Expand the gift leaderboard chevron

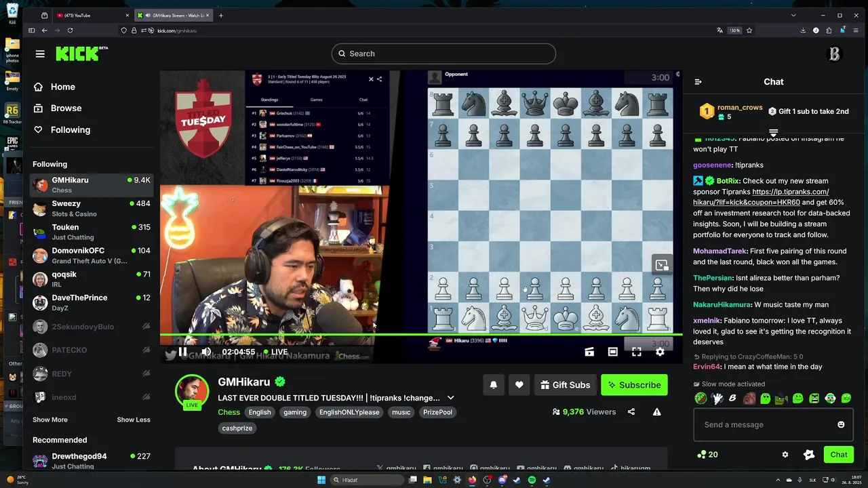(x=773, y=131)
